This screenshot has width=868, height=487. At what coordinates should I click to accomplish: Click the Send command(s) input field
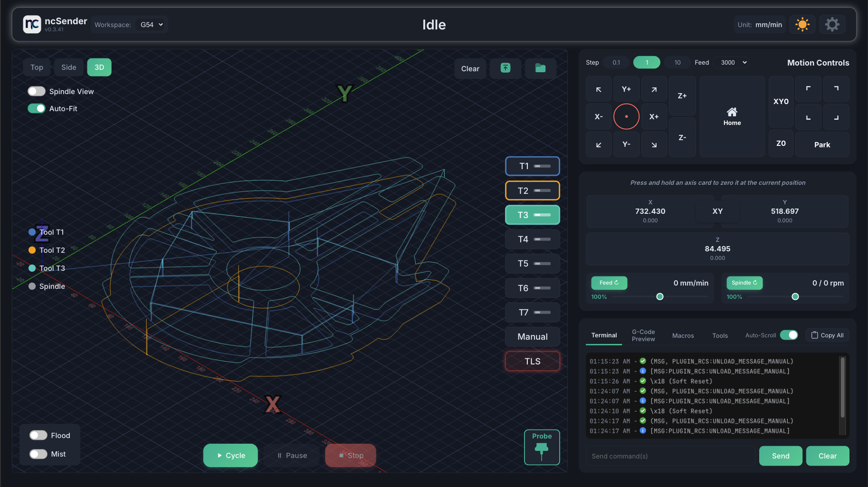(x=670, y=456)
